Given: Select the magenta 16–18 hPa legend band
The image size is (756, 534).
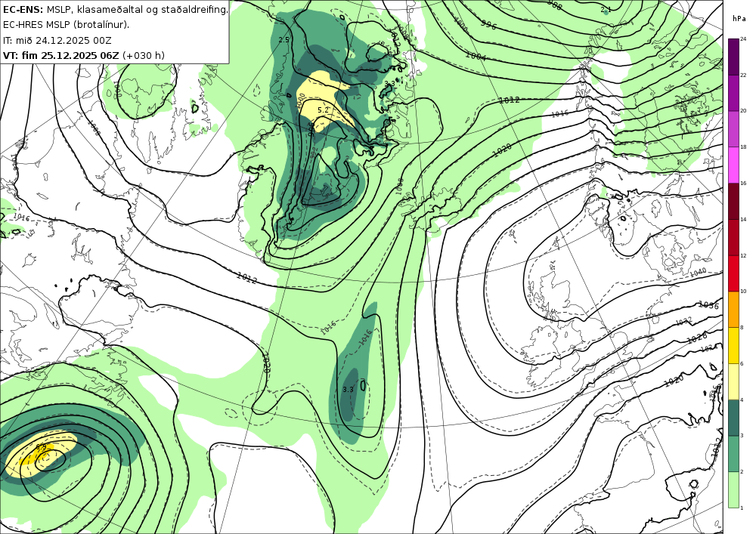Looking at the screenshot, I should (x=733, y=165).
